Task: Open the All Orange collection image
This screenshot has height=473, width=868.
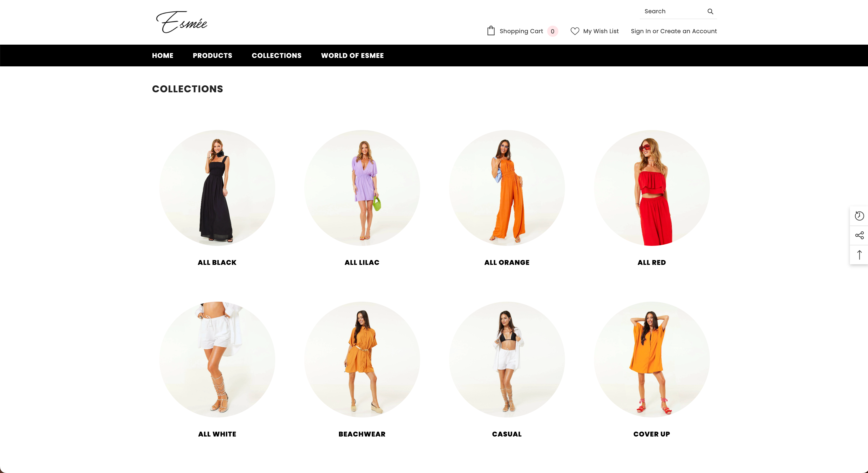Action: click(x=507, y=188)
